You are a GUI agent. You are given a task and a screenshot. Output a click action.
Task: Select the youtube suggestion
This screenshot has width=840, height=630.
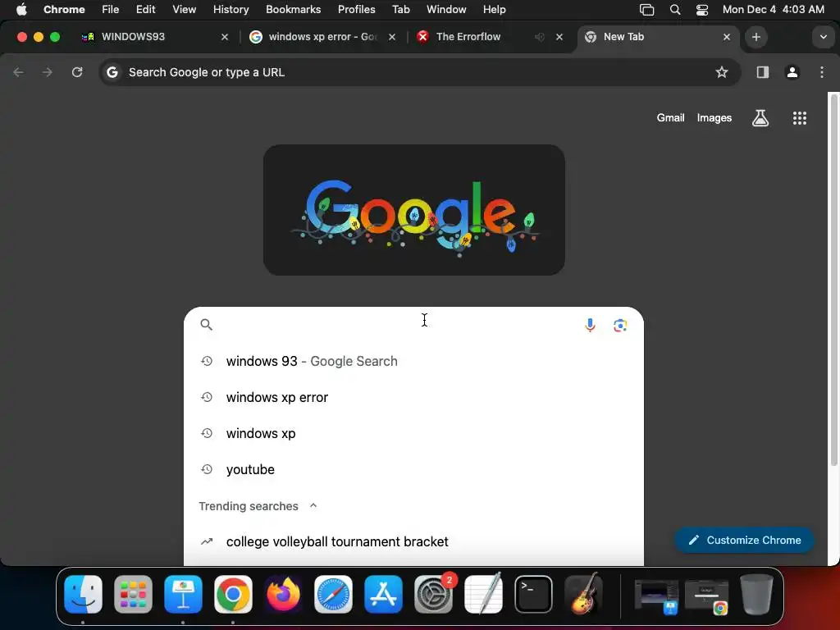(x=413, y=469)
